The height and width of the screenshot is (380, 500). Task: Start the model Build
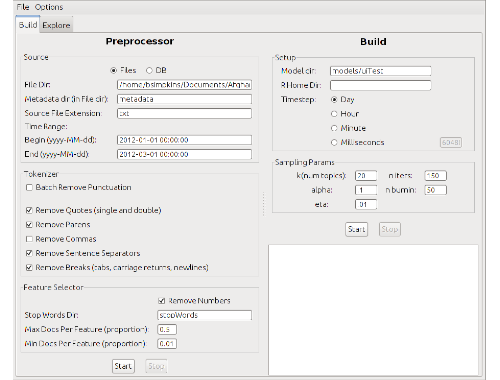coord(357,229)
